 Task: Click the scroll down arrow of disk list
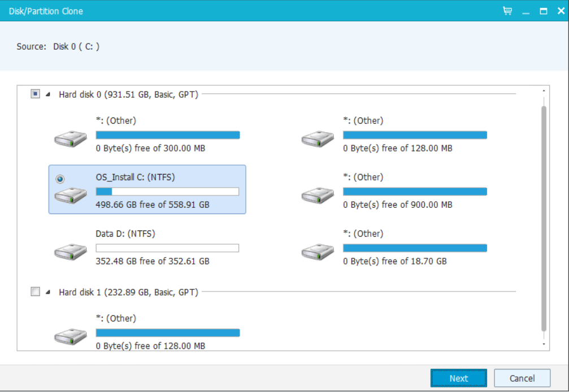(x=544, y=344)
